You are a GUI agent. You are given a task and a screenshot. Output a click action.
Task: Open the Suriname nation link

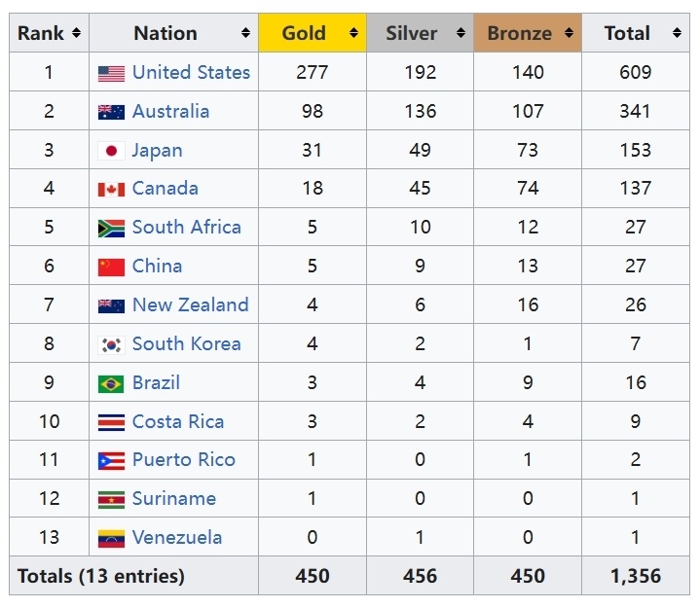tap(174, 499)
